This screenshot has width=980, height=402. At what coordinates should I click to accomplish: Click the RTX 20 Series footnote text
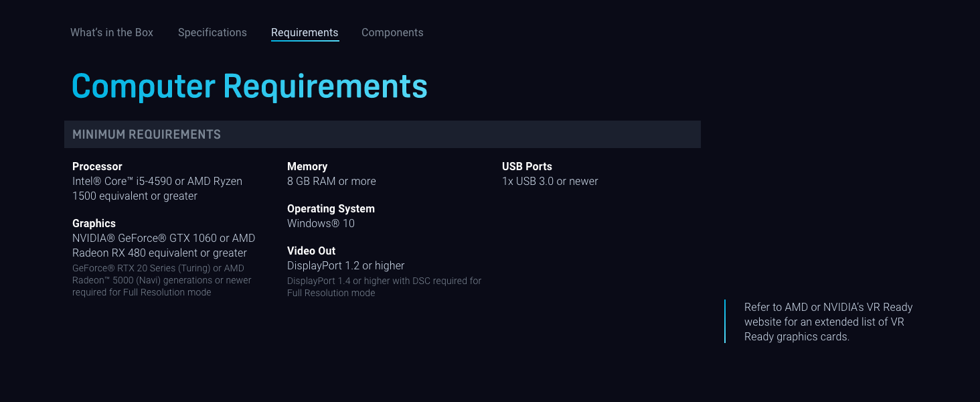[x=161, y=280]
